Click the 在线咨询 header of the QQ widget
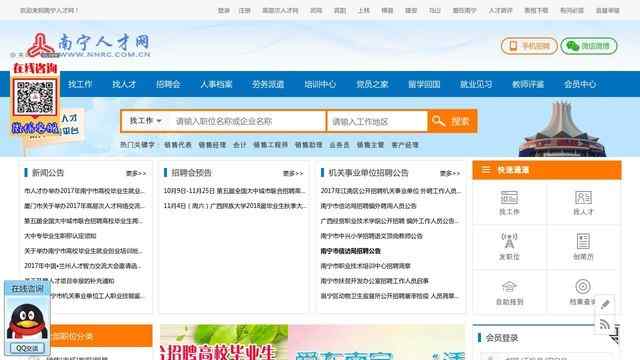This screenshot has height=360, width=640. pyautogui.click(x=27, y=289)
